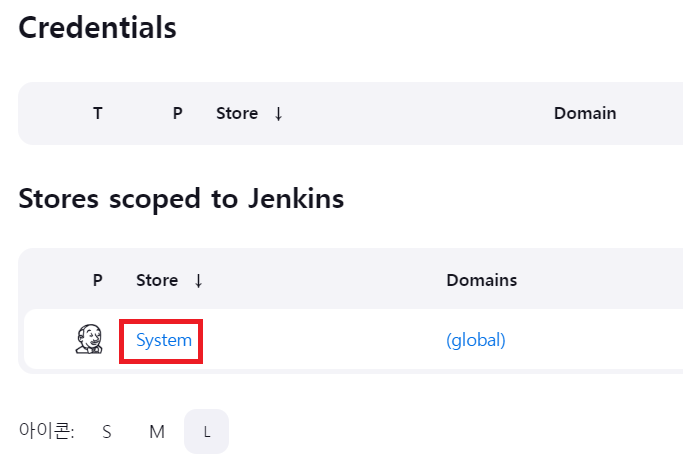683x457 pixels.
Task: Click the 'Stores scoped to Jenkins' heading
Action: coord(181,199)
